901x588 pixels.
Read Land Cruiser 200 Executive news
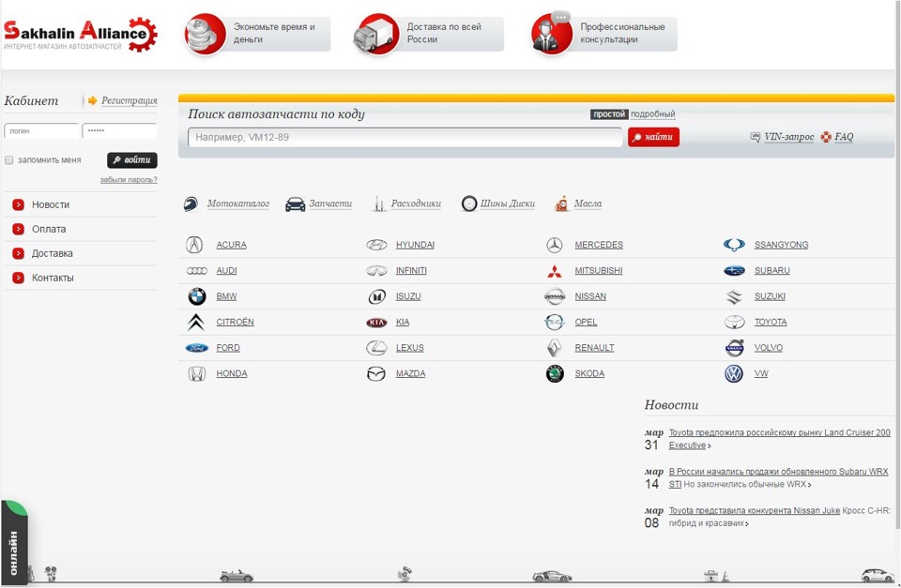click(x=779, y=439)
